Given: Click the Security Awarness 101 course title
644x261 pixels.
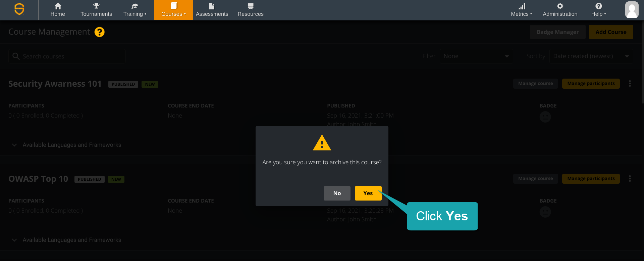Looking at the screenshot, I should pyautogui.click(x=55, y=84).
